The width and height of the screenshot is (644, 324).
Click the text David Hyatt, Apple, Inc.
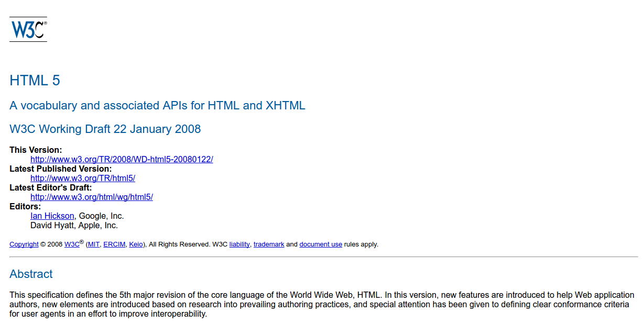tap(74, 225)
